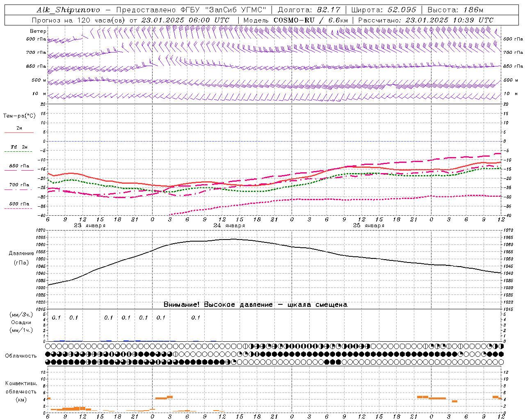This screenshot has height=420, width=525.
Task: Click the dashed line sample under Td 2м legend
Action: 19,152
